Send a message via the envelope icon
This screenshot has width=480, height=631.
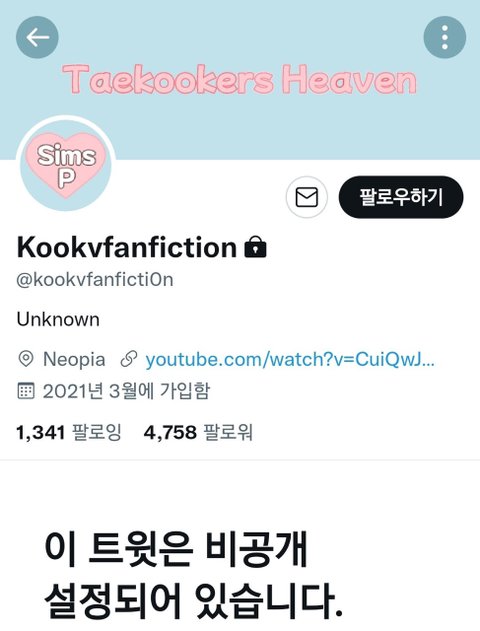click(x=307, y=197)
